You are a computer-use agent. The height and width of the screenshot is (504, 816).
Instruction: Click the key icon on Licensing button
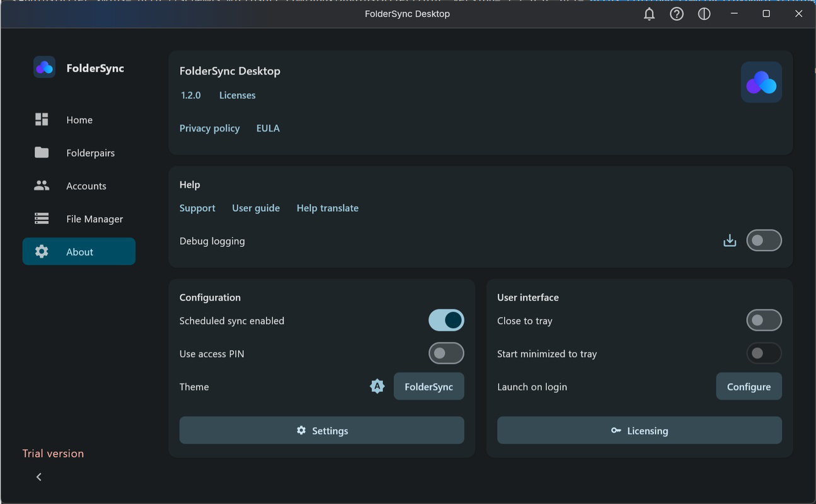click(x=616, y=430)
